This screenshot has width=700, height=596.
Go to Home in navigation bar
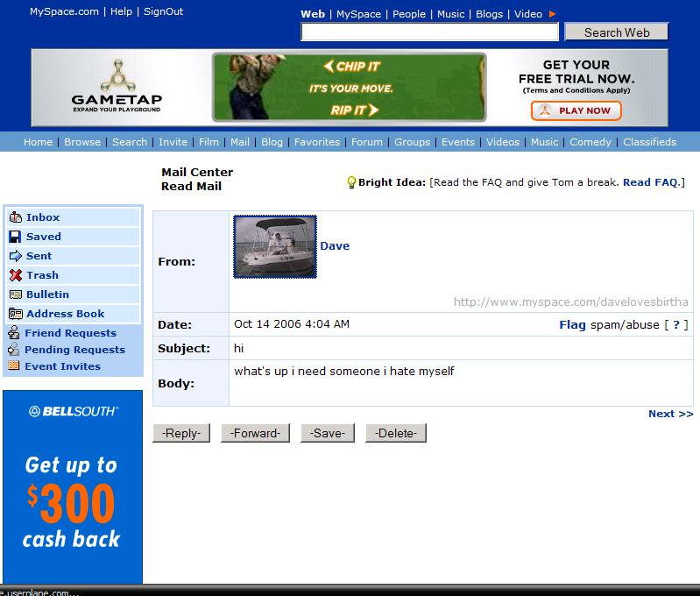[x=38, y=142]
